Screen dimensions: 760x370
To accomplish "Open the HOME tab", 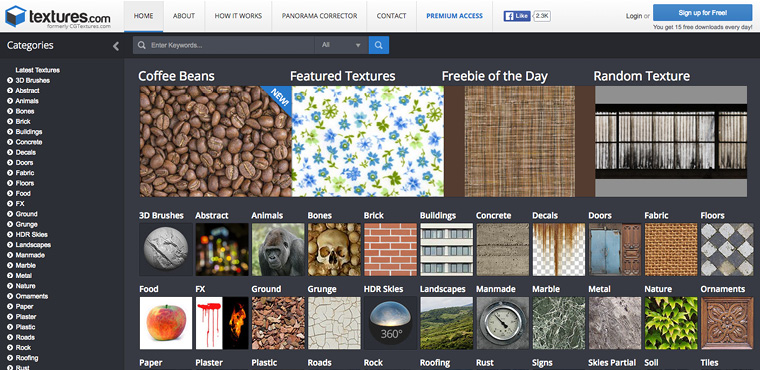I will coord(143,16).
